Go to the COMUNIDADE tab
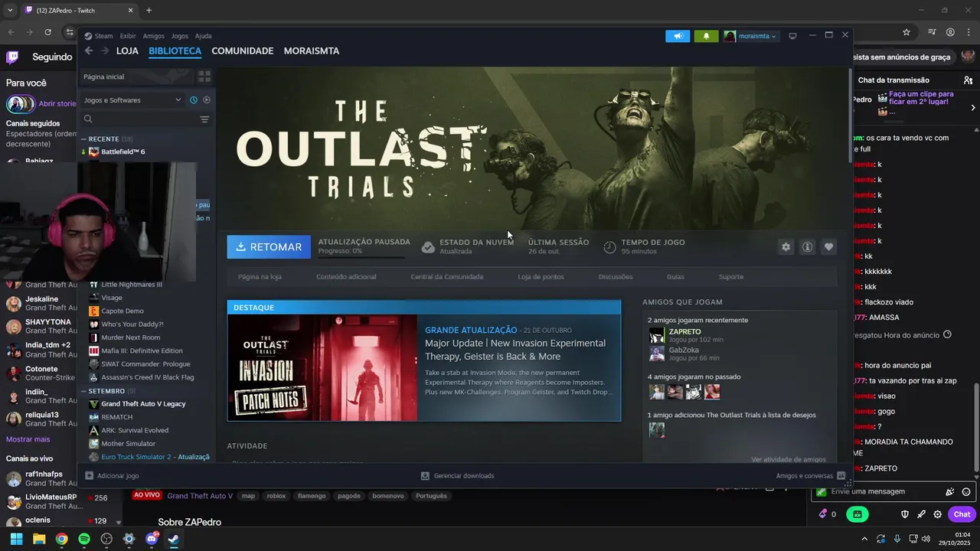This screenshot has height=551, width=980. (243, 51)
